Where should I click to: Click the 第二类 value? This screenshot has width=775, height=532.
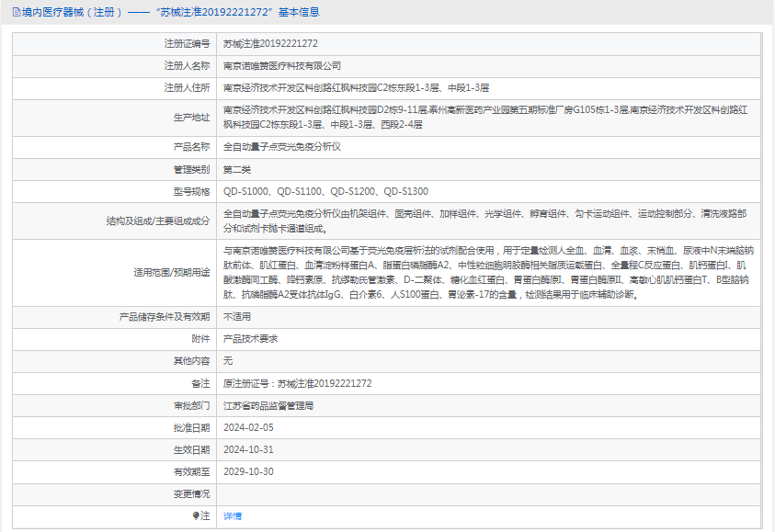pos(237,169)
